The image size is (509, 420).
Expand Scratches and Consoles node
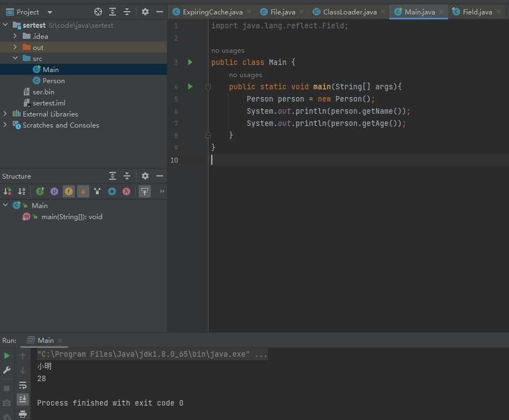5,125
